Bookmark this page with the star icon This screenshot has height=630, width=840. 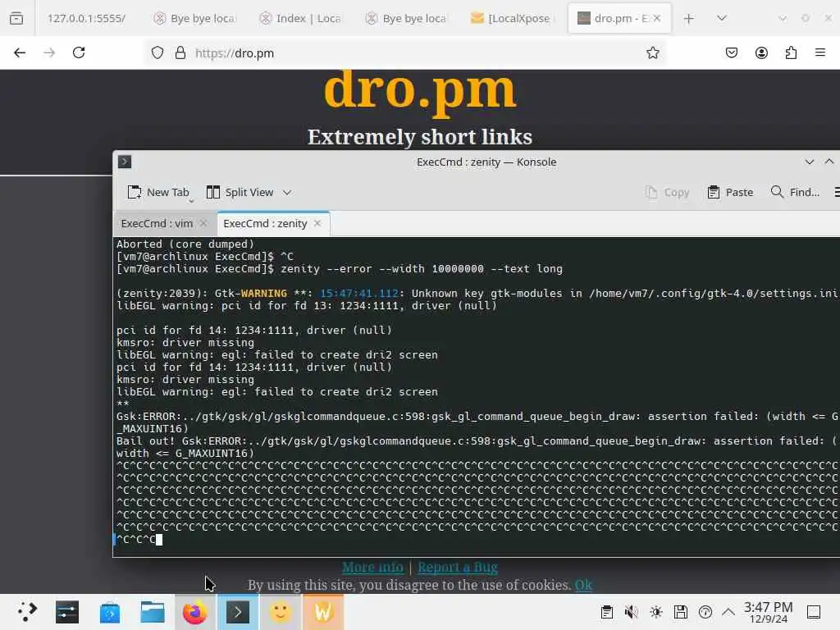652,52
